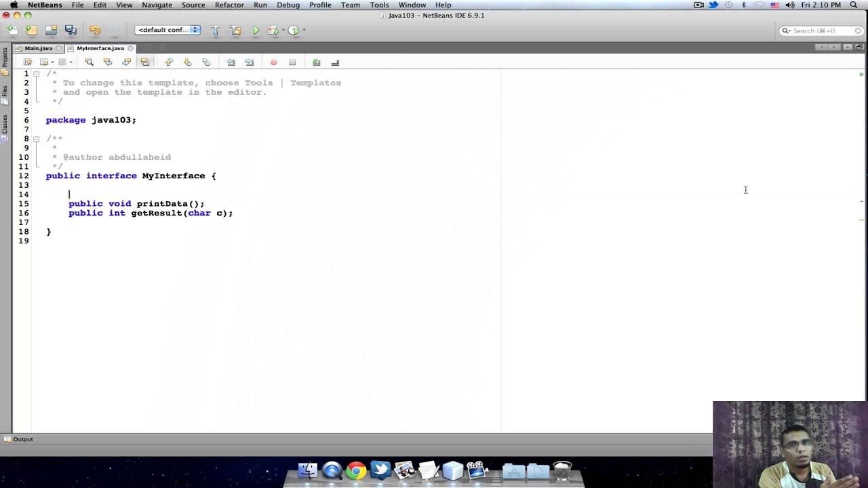Click the Stop Macro Recording icon
The width and height of the screenshot is (868, 488).
292,62
